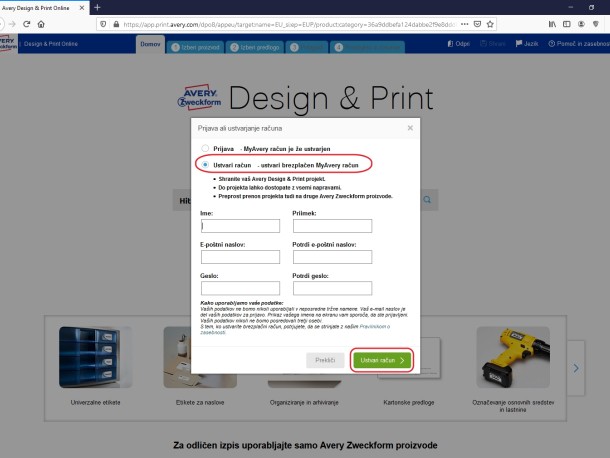The width and height of the screenshot is (610, 458).
Task: Open the Označevanje osnovnih sredstev drill thumbnail
Action: point(513,357)
